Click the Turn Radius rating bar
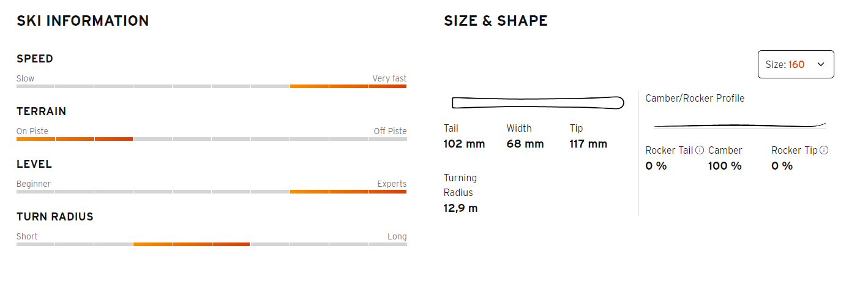The width and height of the screenshot is (868, 297). [211, 244]
